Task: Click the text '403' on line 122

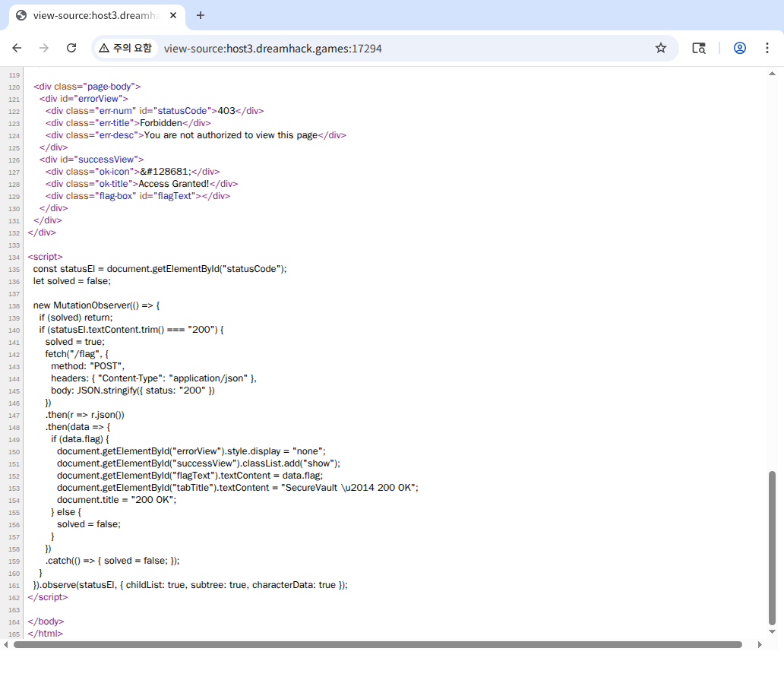Action: pos(226,110)
